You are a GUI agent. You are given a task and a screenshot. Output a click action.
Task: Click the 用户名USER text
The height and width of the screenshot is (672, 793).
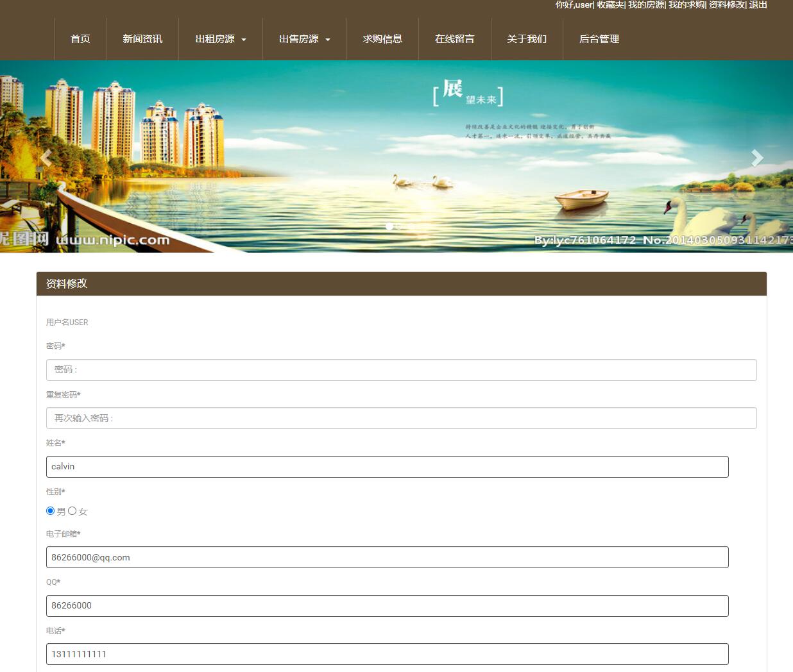(x=67, y=323)
